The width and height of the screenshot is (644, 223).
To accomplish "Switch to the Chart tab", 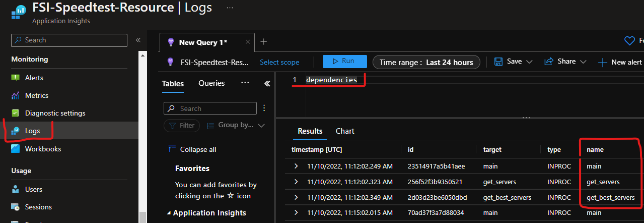I will pyautogui.click(x=345, y=131).
